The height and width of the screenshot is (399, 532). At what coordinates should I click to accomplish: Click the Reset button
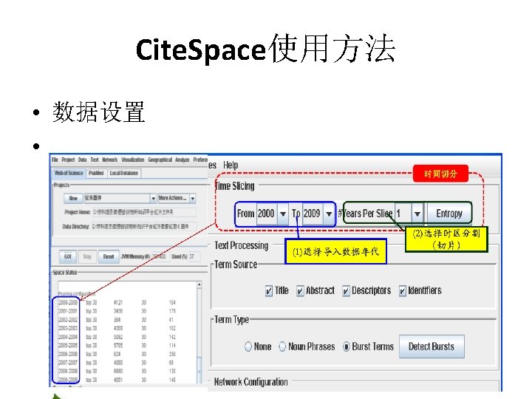pos(109,256)
